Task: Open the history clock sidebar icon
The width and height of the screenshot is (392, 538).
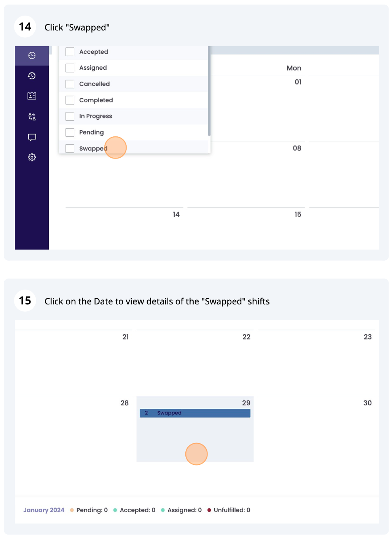Action: pyautogui.click(x=32, y=76)
